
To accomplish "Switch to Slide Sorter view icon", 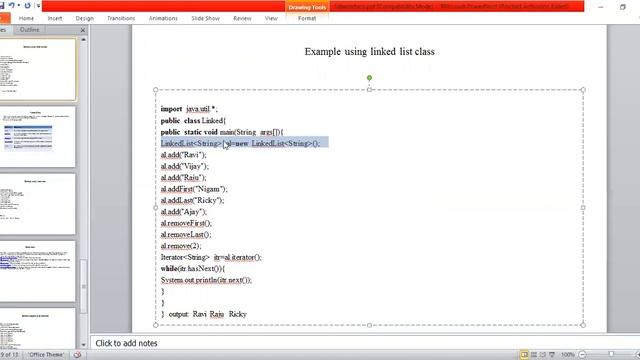I will [x=533, y=355].
